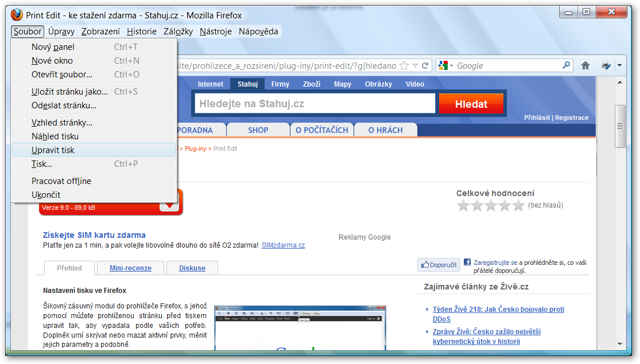Open the printer button dropdown arrow
This screenshot has width=640, height=364.
point(619,65)
